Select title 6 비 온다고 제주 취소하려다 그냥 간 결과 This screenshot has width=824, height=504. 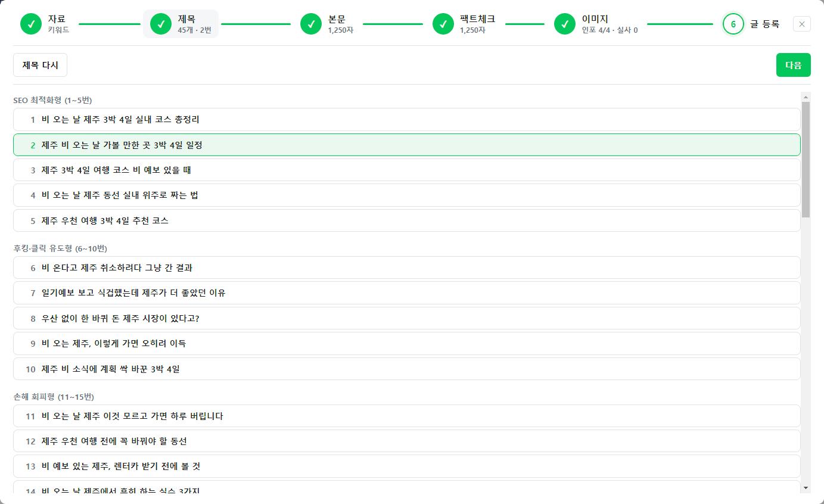tap(406, 267)
